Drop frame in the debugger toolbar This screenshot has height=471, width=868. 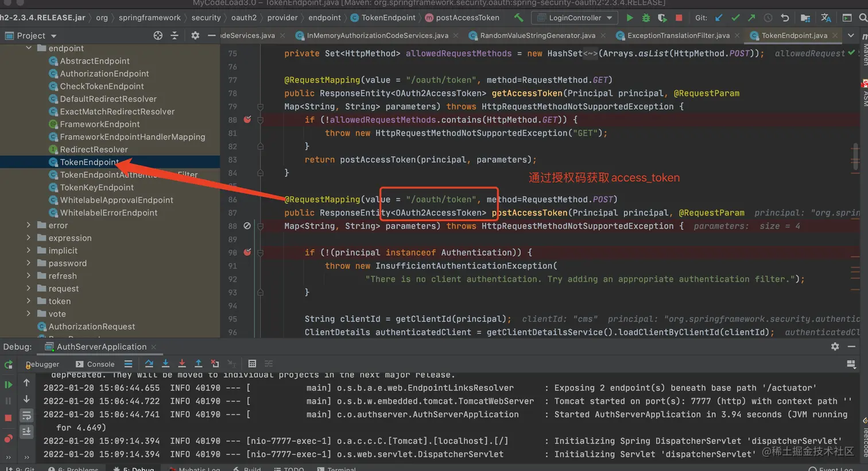(x=215, y=364)
